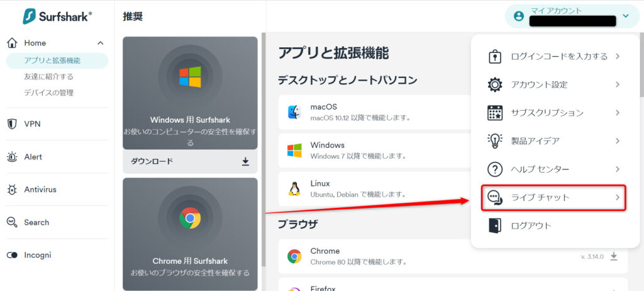Click the Chrome icon in the browser list
Image resolution: width=644 pixels, height=291 pixels.
tap(294, 256)
